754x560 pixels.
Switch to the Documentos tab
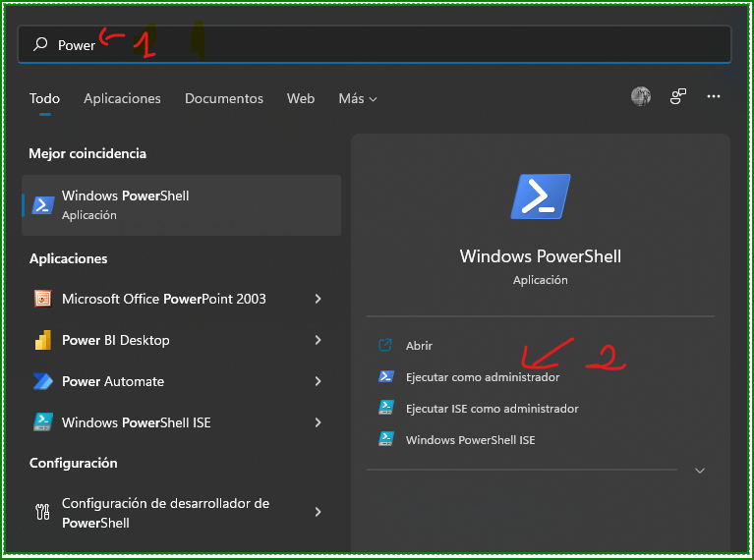pyautogui.click(x=224, y=98)
